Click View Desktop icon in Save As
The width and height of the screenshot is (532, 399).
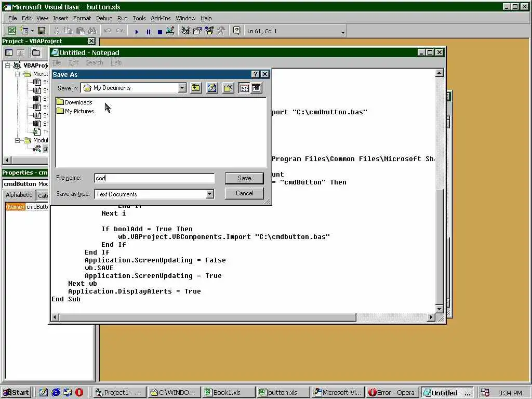click(x=212, y=88)
